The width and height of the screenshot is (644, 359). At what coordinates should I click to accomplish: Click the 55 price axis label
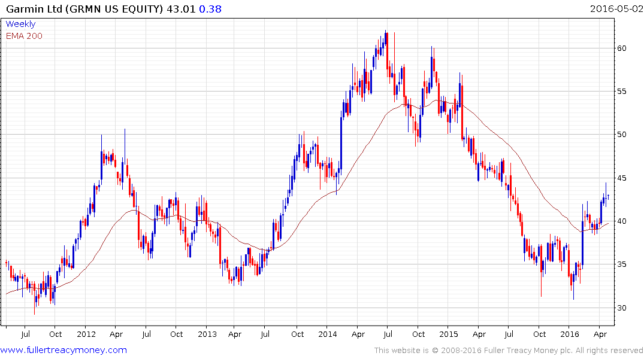click(x=622, y=91)
